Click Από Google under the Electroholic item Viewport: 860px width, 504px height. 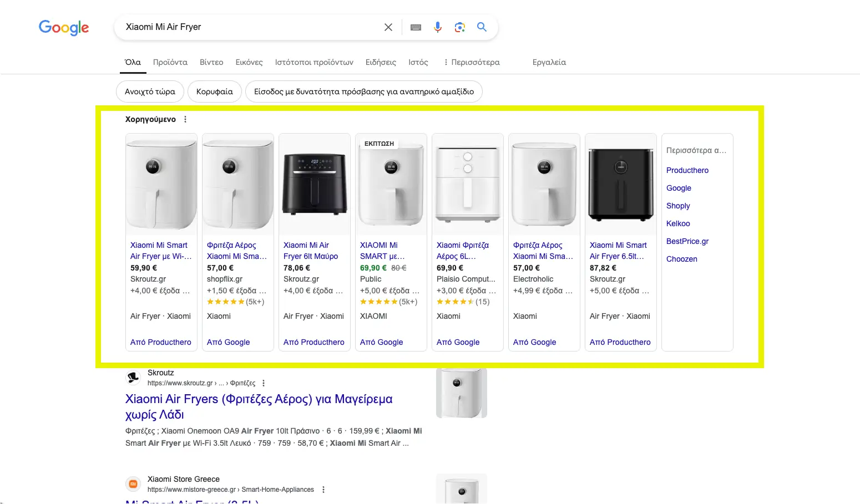(535, 342)
